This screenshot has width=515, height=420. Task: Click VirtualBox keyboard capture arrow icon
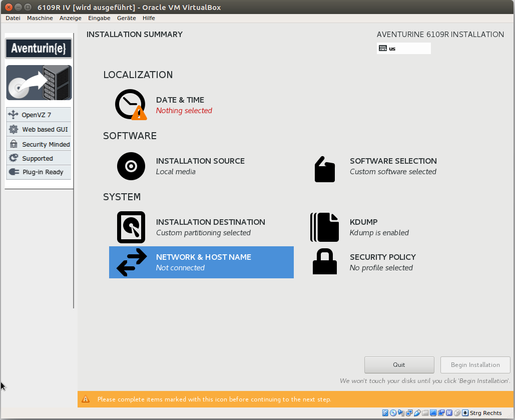(x=465, y=413)
